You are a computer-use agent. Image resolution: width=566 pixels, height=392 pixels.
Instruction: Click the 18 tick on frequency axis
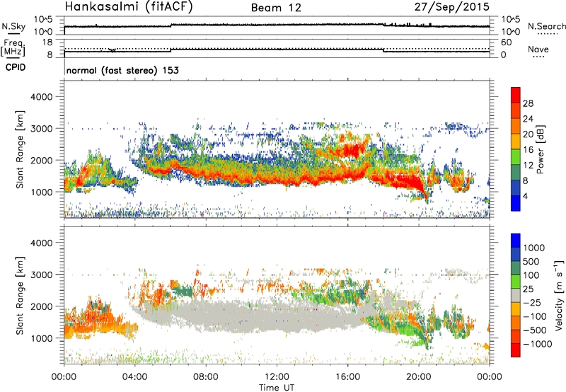click(47, 42)
